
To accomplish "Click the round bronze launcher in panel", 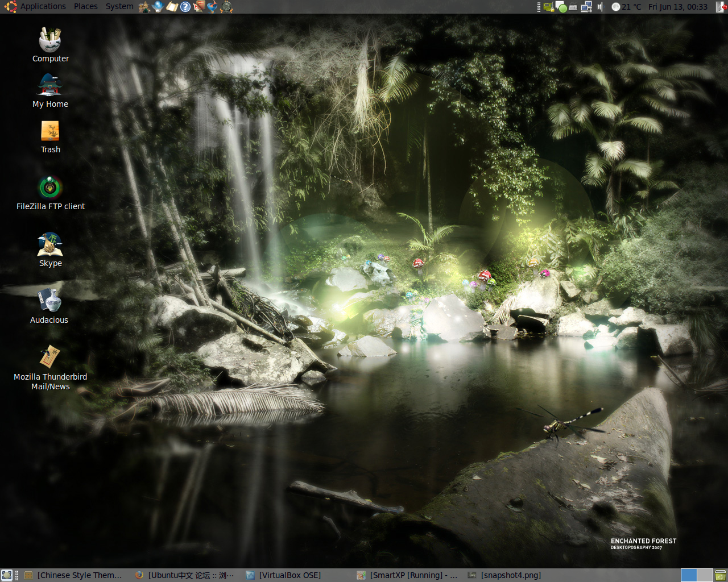I will click(226, 7).
